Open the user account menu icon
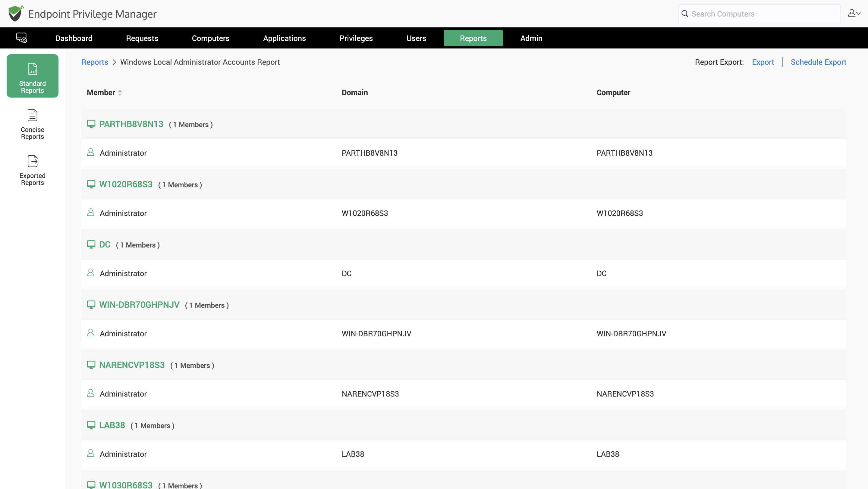 point(854,14)
